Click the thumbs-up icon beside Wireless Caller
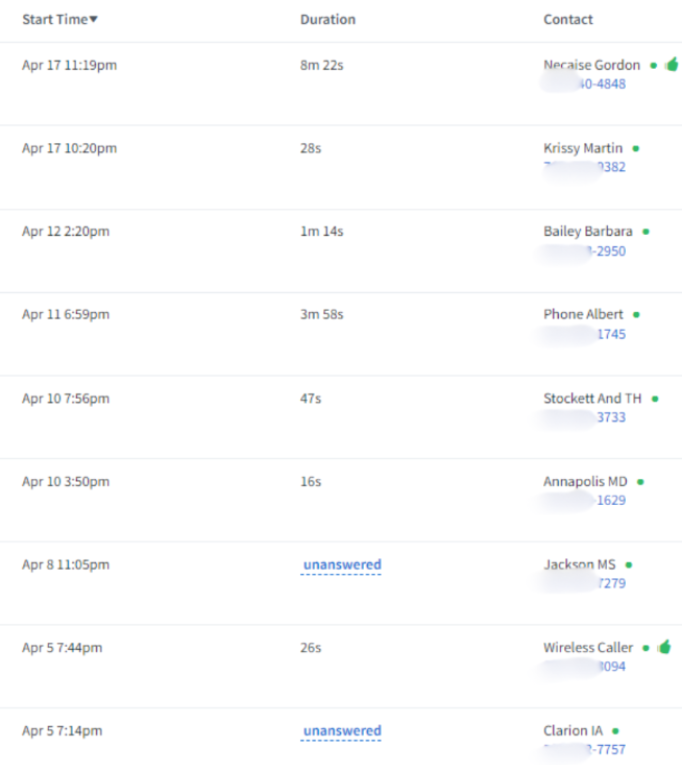This screenshot has width=682, height=765. click(x=665, y=647)
